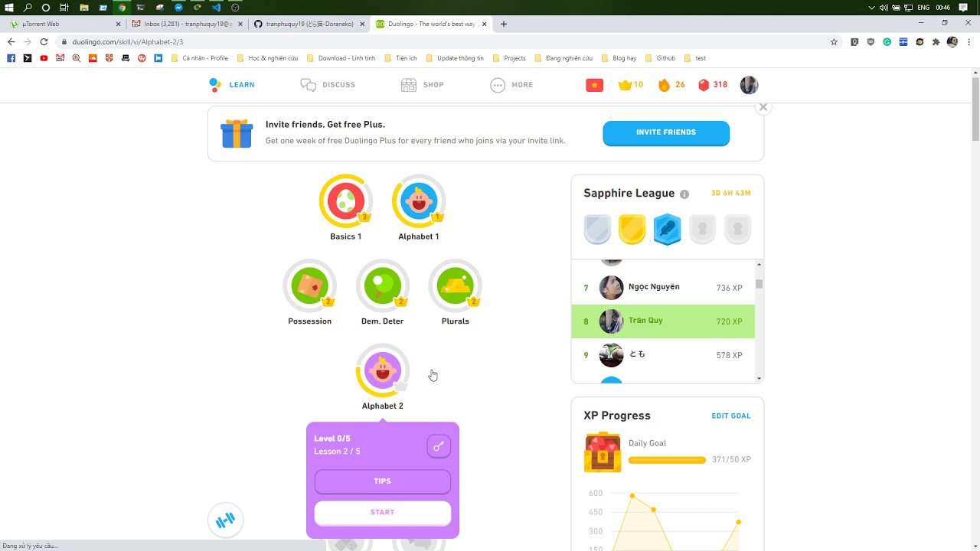Viewport: 980px width, 551px height.
Task: Go to the LEARN tab
Action: point(232,85)
